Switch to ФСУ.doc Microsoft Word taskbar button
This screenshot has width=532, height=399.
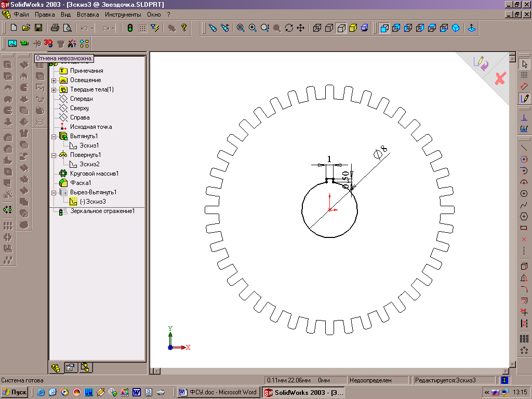(x=219, y=392)
